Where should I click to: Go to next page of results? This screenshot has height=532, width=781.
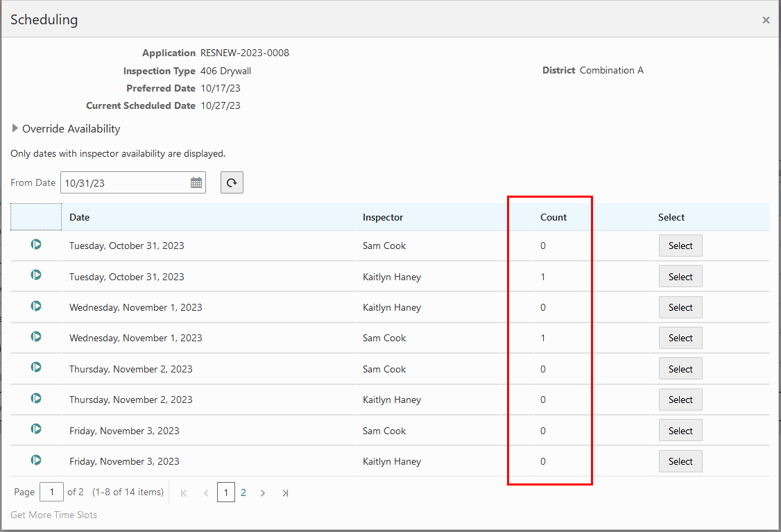(262, 493)
